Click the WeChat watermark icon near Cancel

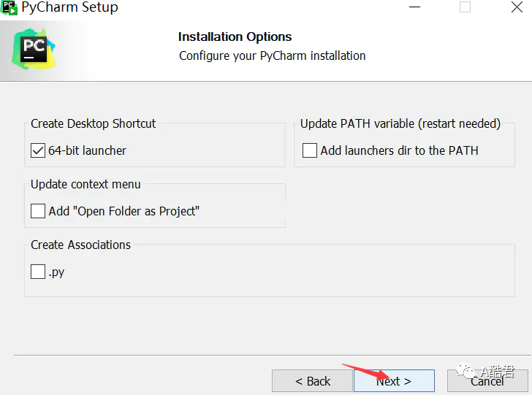tap(465, 372)
